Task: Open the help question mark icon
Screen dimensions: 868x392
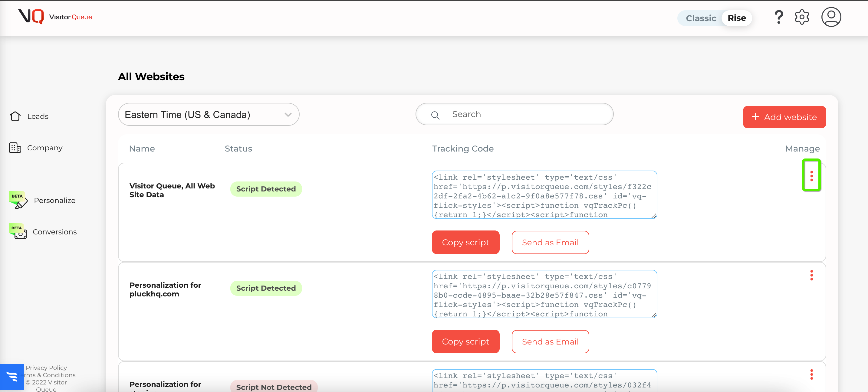Action: pos(778,17)
